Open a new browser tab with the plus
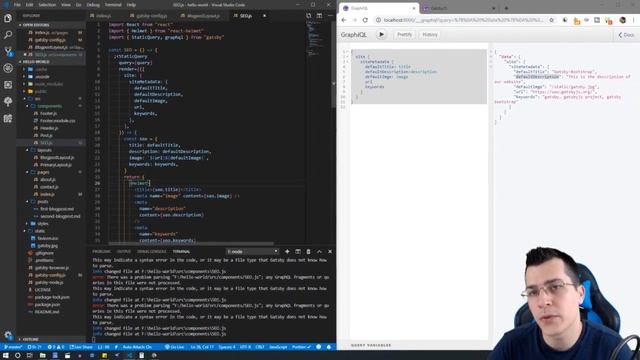This screenshot has height=360, width=640. 506,8
